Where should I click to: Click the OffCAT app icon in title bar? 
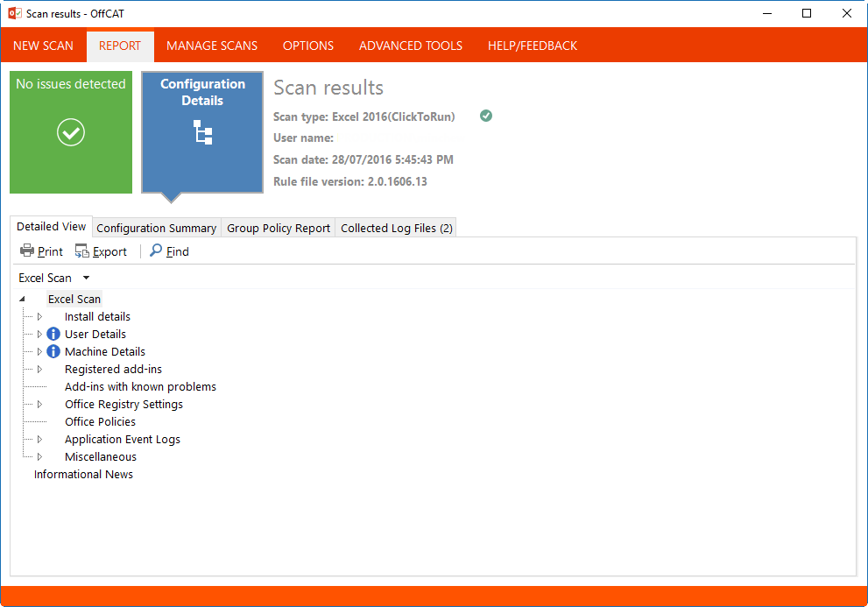(x=15, y=13)
